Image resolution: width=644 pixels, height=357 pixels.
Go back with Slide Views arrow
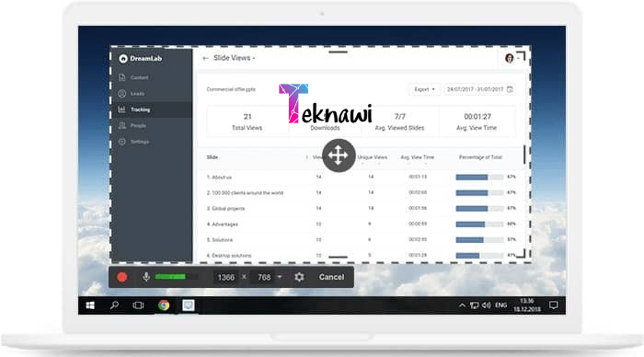point(205,58)
